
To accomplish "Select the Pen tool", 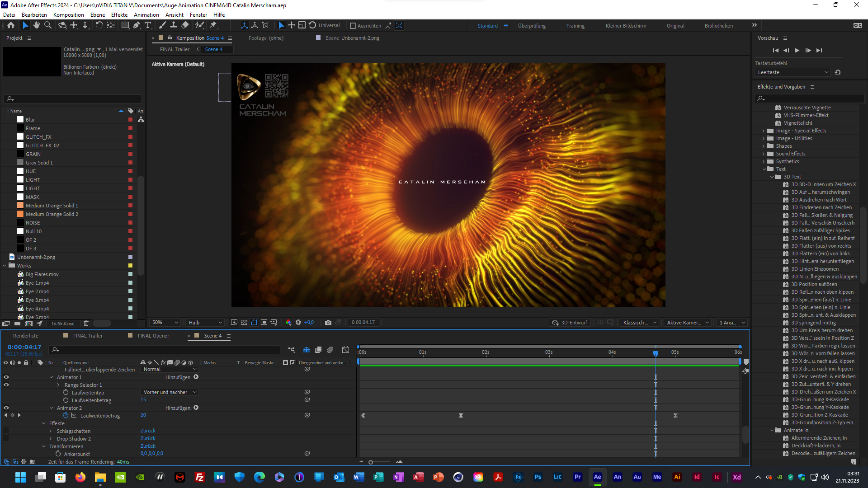I will (x=137, y=25).
